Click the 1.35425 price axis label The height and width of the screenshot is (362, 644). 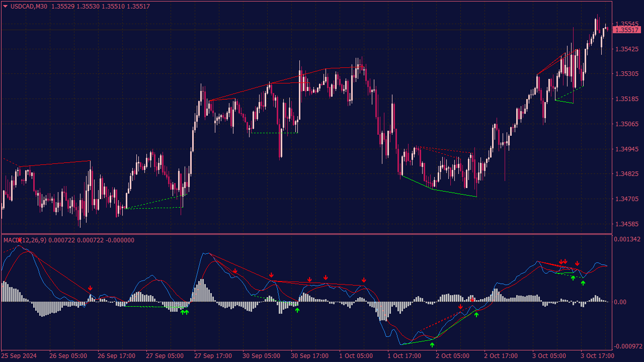point(627,49)
